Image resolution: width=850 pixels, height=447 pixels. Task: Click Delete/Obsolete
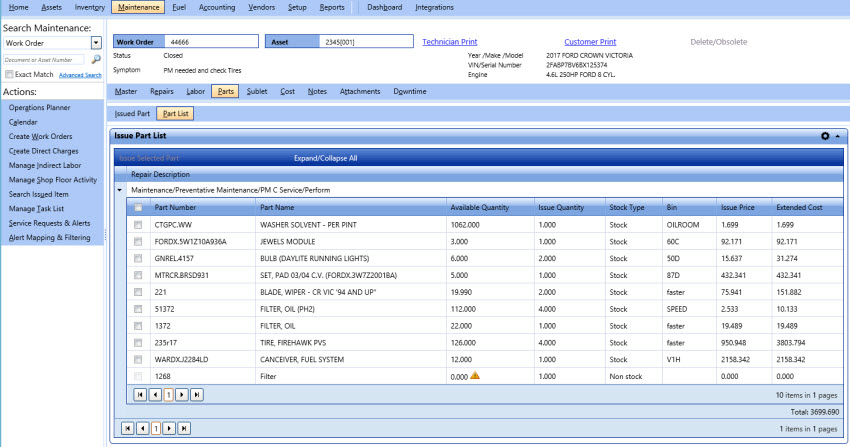(718, 42)
